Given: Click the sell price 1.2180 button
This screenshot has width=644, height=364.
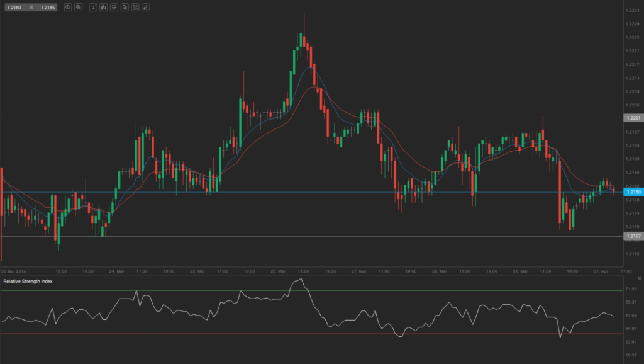Looking at the screenshot, I should tap(14, 8).
